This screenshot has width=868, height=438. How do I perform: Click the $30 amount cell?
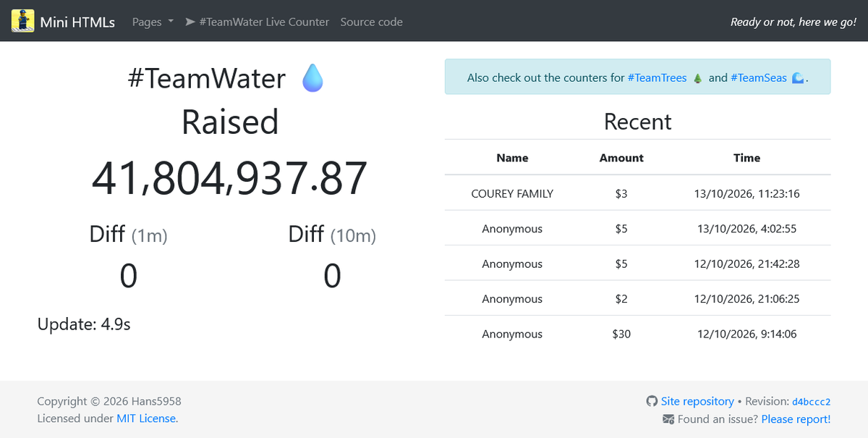click(x=621, y=334)
